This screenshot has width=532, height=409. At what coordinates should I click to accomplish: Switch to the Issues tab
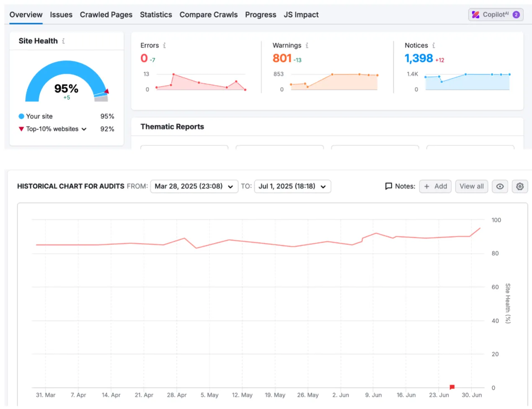click(x=61, y=15)
